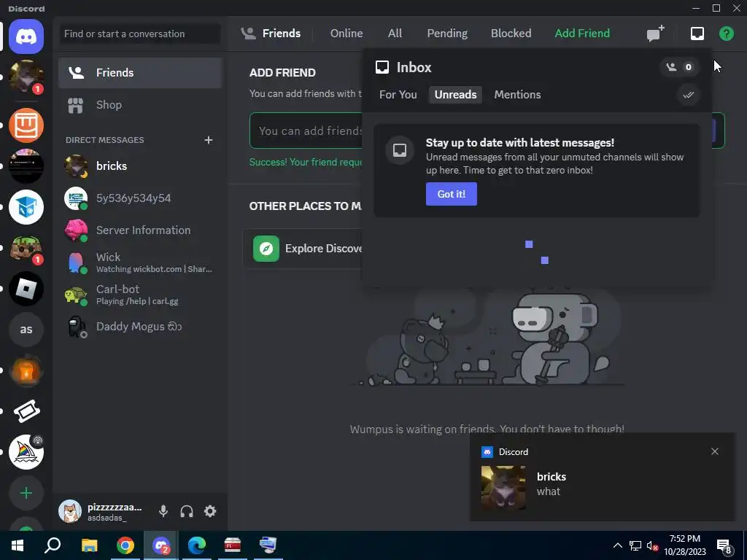Screen dimensions: 747x560
Task: Open the ticket icon server
Action: (26, 411)
